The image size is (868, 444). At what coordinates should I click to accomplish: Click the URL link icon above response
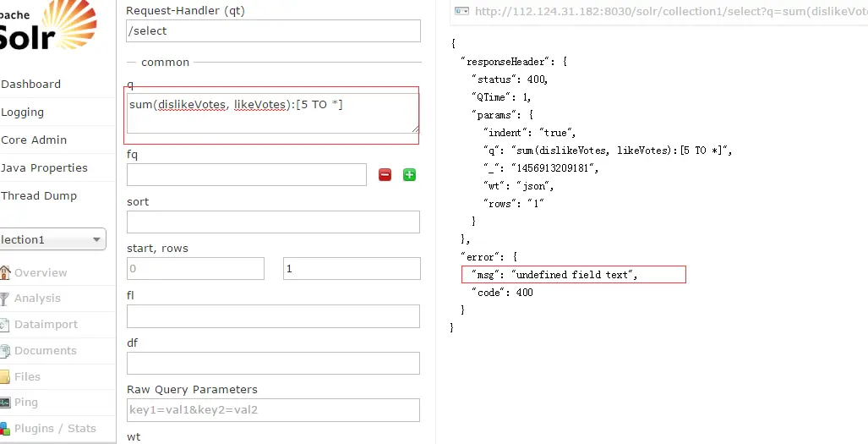[x=461, y=11]
